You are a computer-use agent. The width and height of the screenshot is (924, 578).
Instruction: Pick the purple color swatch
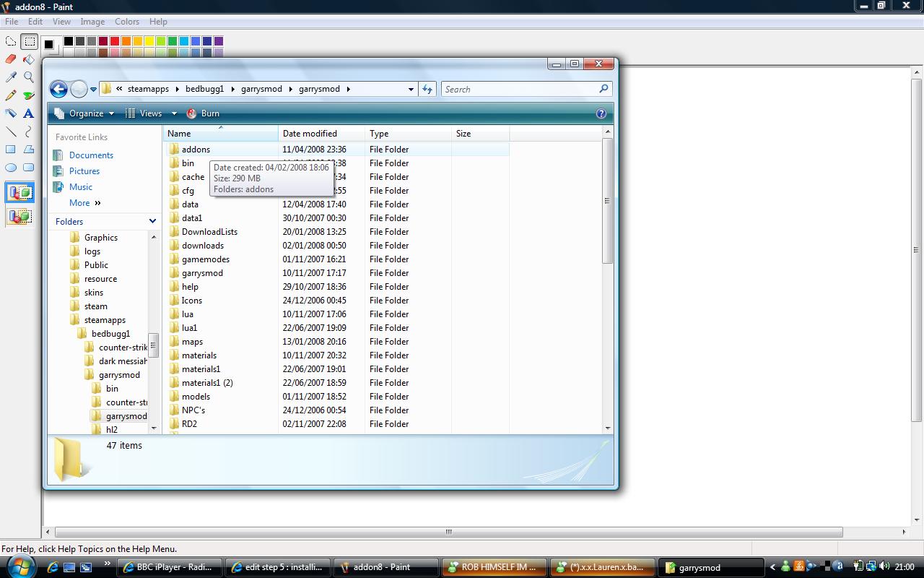click(x=218, y=41)
